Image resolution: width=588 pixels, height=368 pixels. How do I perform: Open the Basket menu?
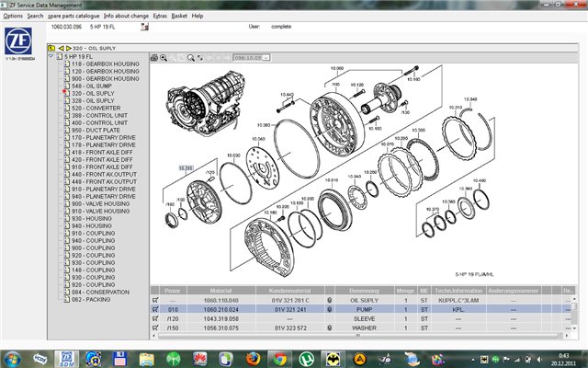tap(177, 16)
